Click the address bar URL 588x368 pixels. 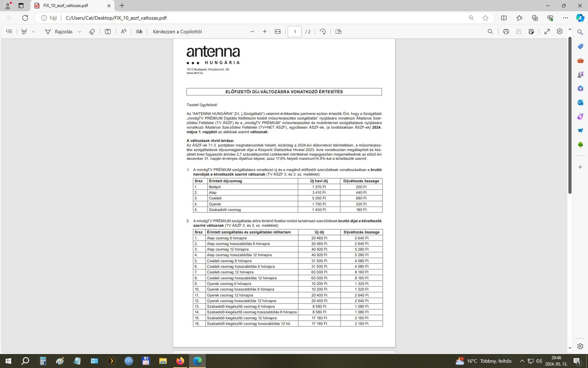116,18
